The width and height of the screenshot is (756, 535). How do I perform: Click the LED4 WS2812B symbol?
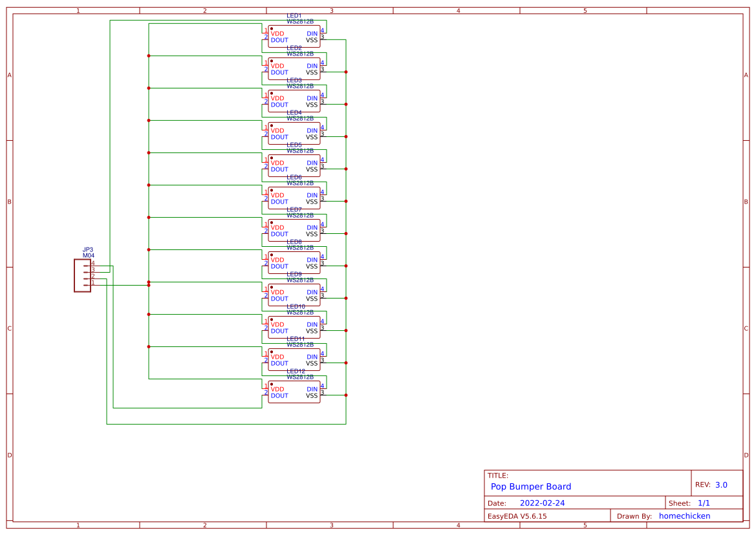pos(294,134)
